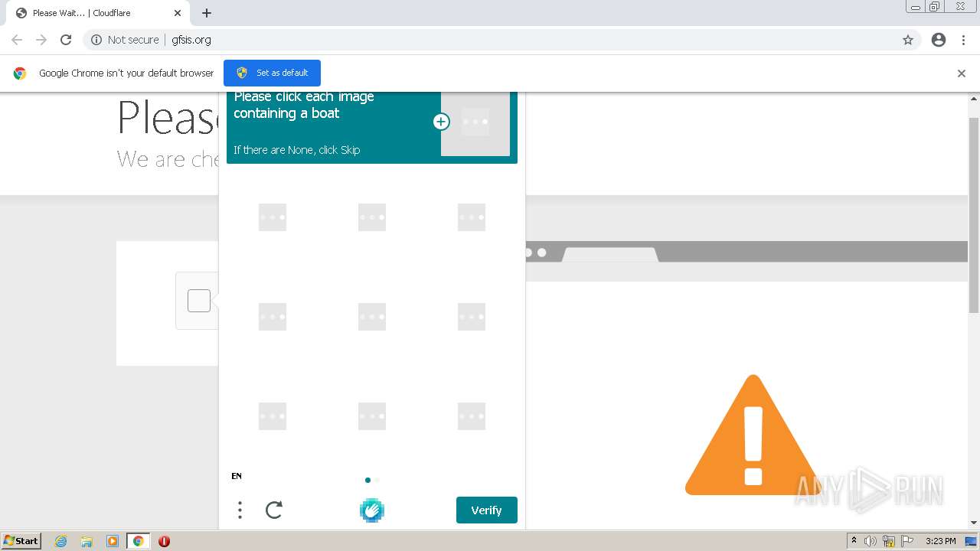This screenshot has width=980, height=551.
Task: Open the Chrome three-dot menu
Action: (x=963, y=40)
